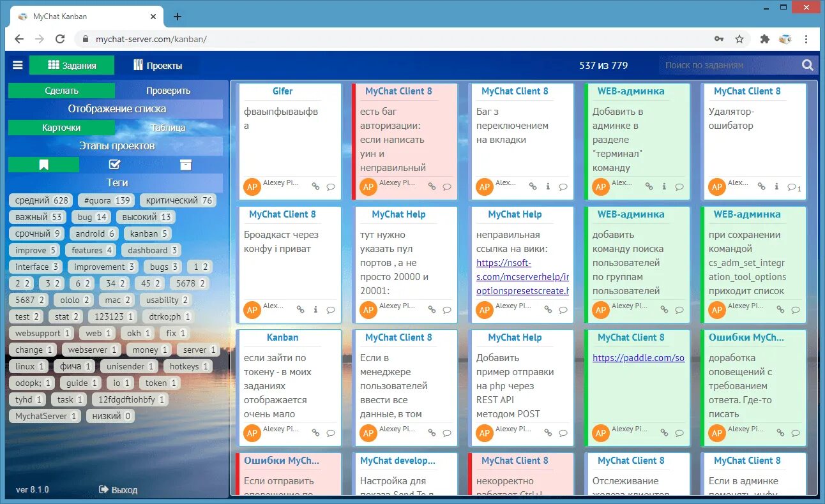This screenshot has height=504, width=825.
Task: Toggle the важный 53 tag
Action: [x=38, y=217]
